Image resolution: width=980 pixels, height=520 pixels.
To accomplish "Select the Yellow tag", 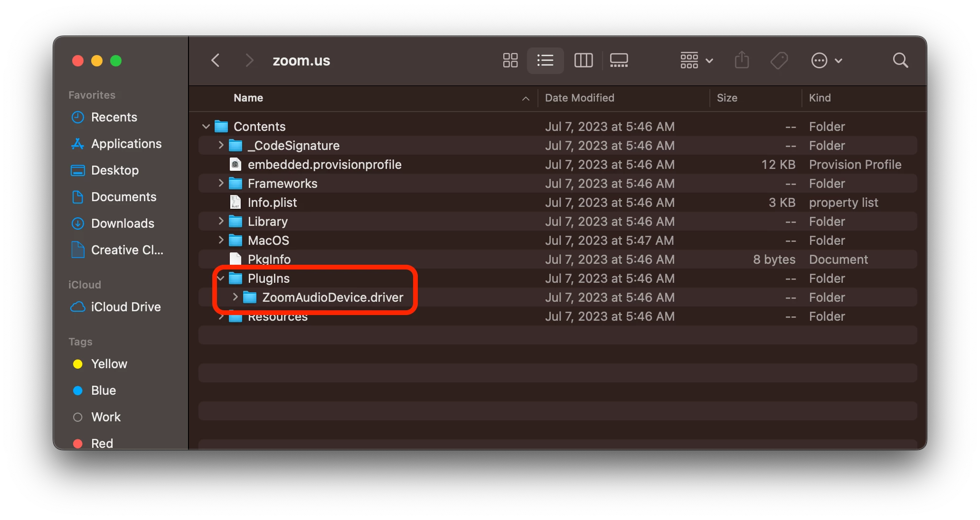I will point(109,364).
